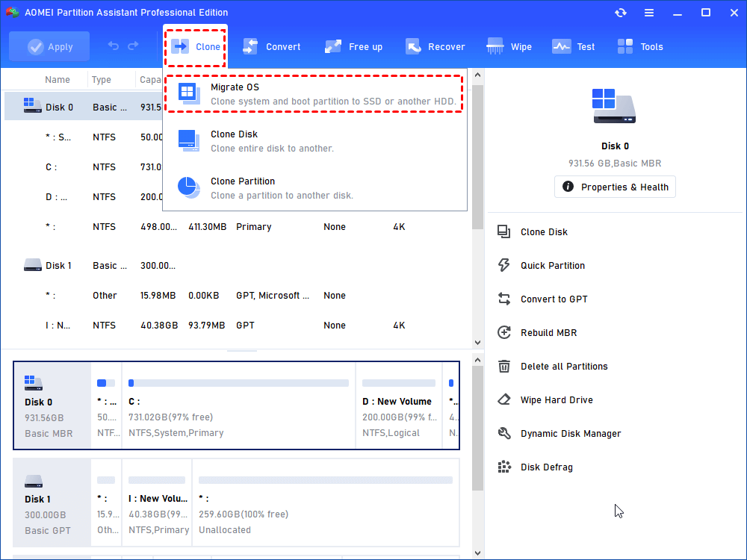Click the Migrate OS windows icon
The image size is (747, 560).
tap(189, 94)
